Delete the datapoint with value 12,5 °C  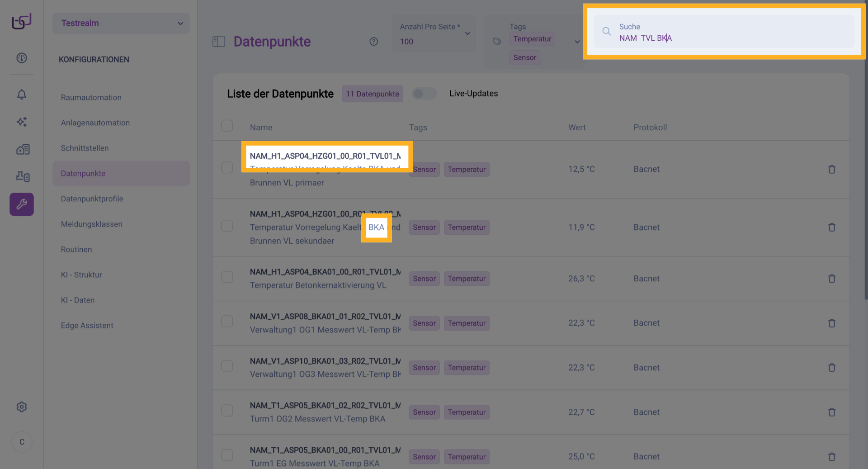831,169
